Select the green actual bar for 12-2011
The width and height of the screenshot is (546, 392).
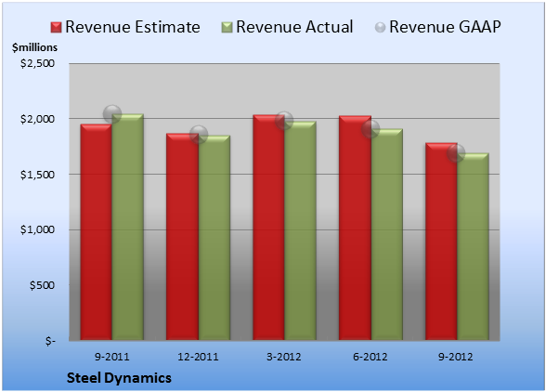214,238
